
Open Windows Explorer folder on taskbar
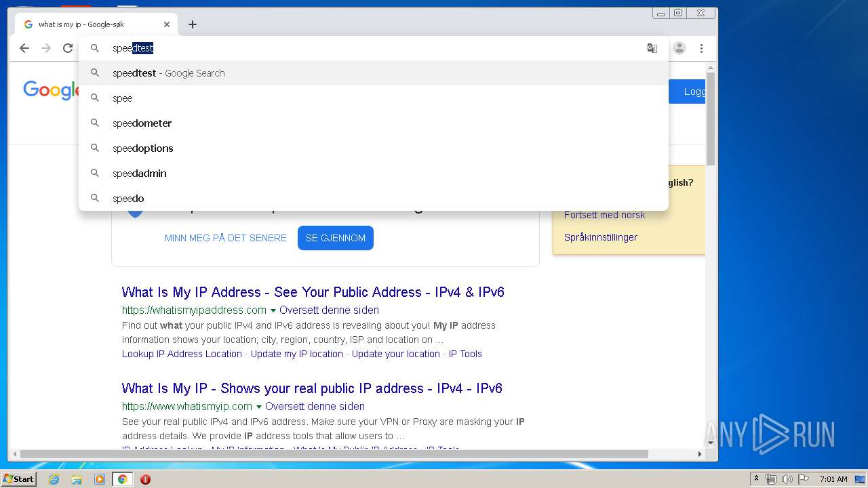coord(77,479)
